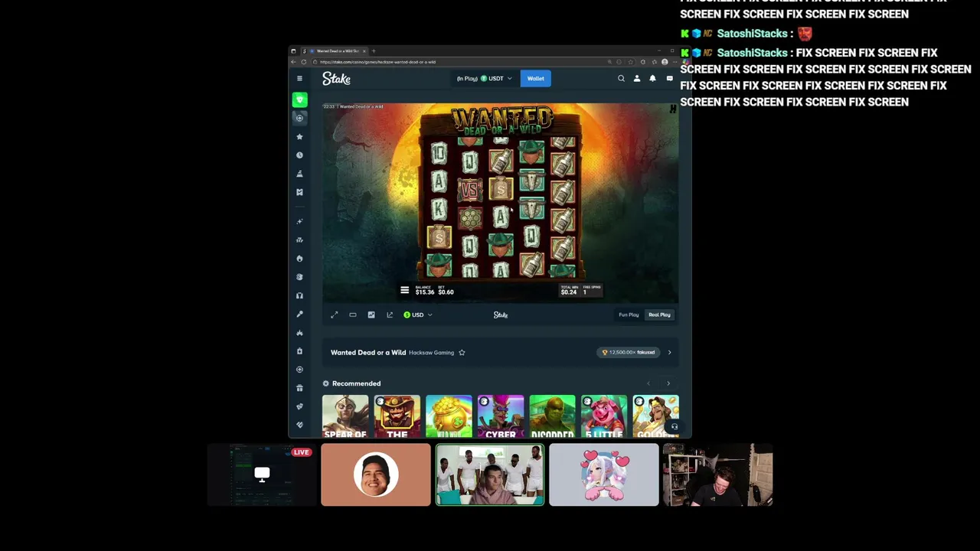Image resolution: width=980 pixels, height=551 pixels.
Task: Expand the game info chevron arrow
Action: tap(669, 352)
